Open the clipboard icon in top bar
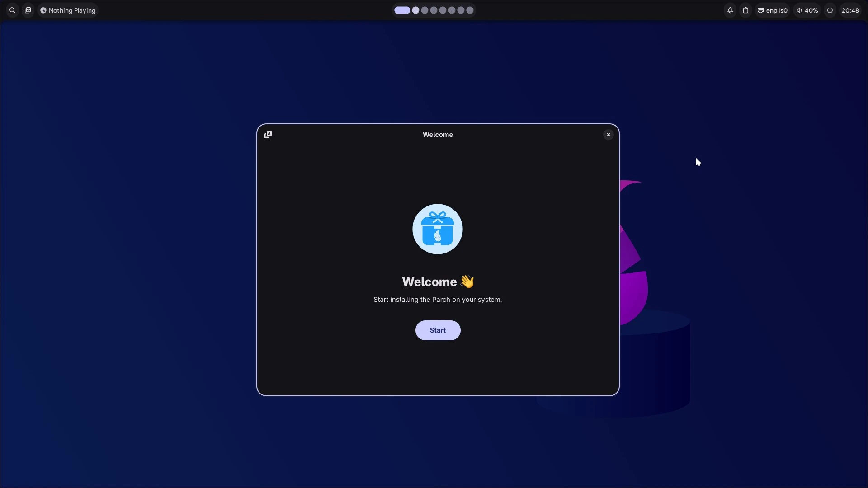The image size is (868, 488). point(745,10)
